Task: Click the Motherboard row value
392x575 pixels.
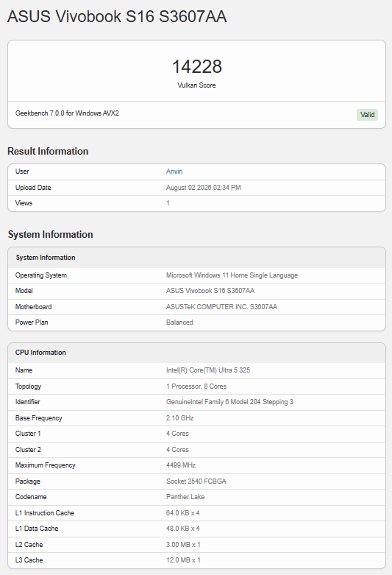Action: [x=221, y=306]
